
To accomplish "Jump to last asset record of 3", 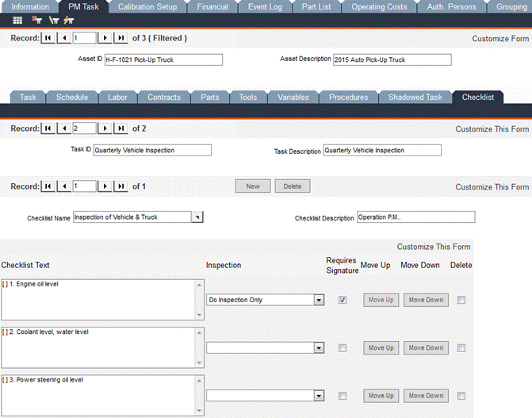I will pos(121,38).
